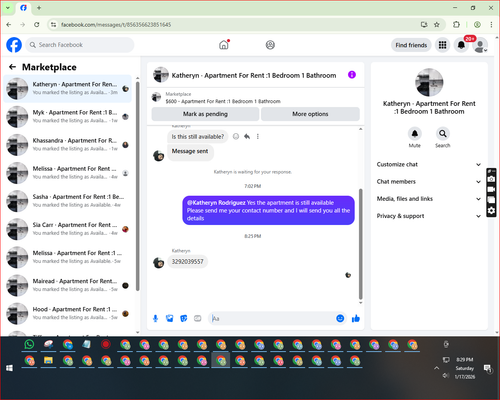Reply to 'Is this still available?' message

(247, 136)
